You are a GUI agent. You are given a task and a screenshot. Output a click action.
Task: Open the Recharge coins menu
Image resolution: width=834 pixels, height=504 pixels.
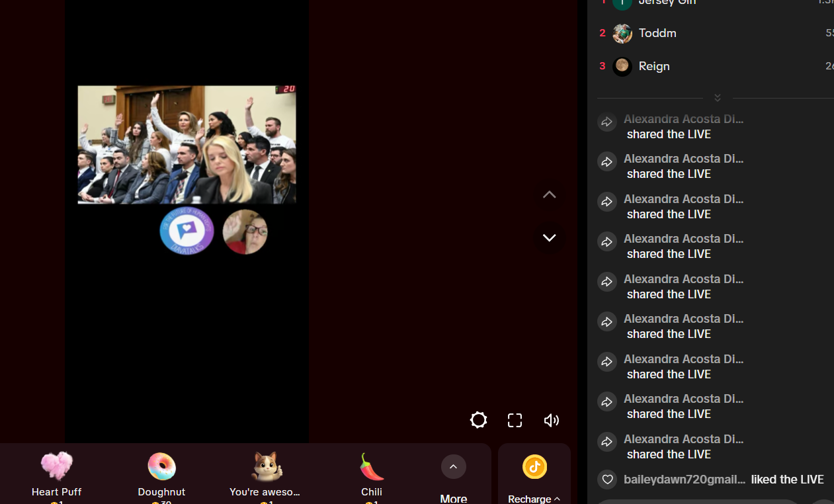534,499
